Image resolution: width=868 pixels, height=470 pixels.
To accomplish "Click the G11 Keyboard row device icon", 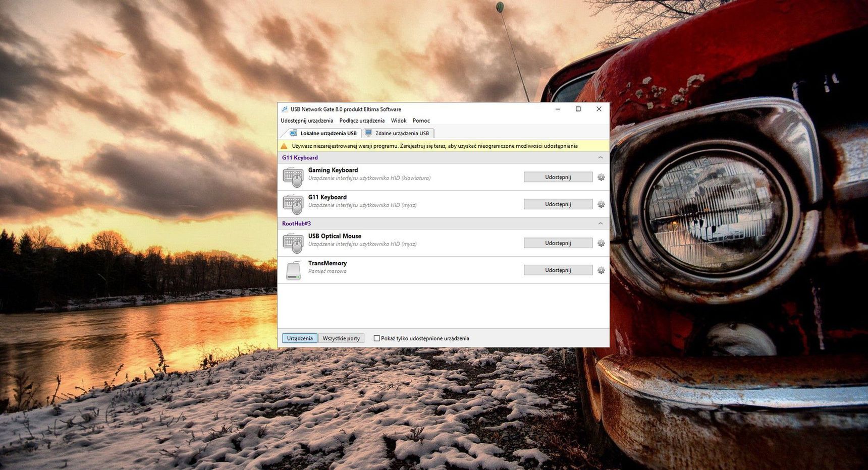I will tap(293, 204).
